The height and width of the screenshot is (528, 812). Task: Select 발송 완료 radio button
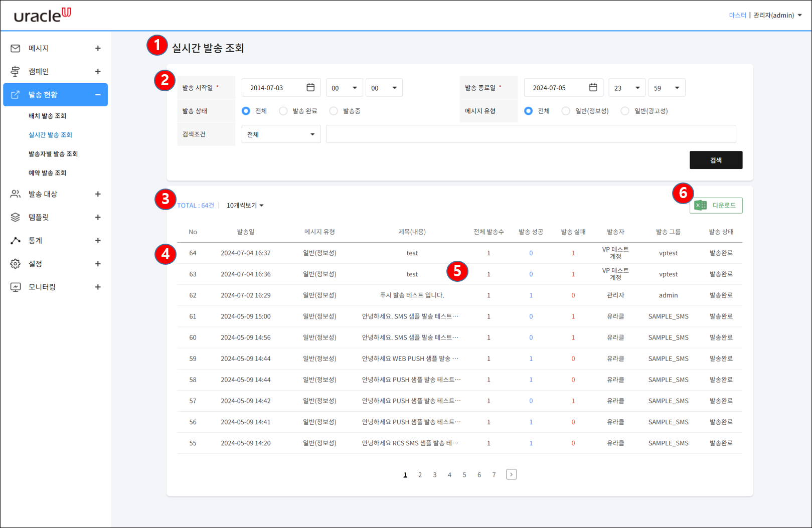283,111
